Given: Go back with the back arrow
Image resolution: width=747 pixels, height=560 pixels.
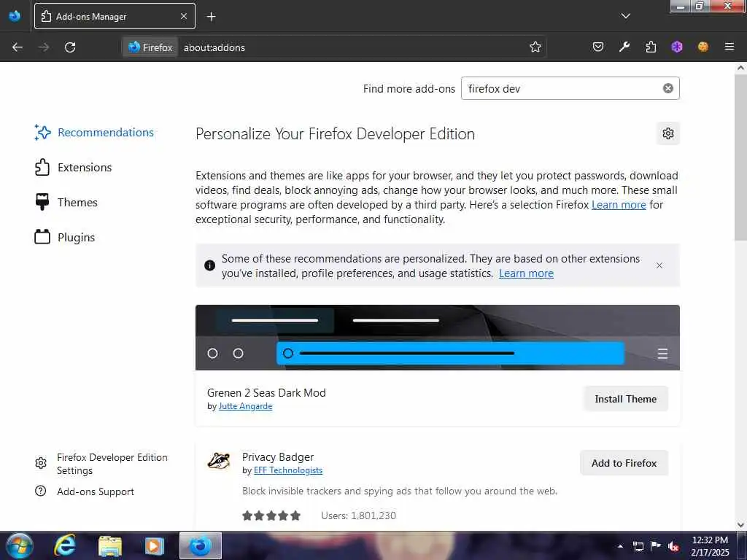Looking at the screenshot, I should 18,47.
